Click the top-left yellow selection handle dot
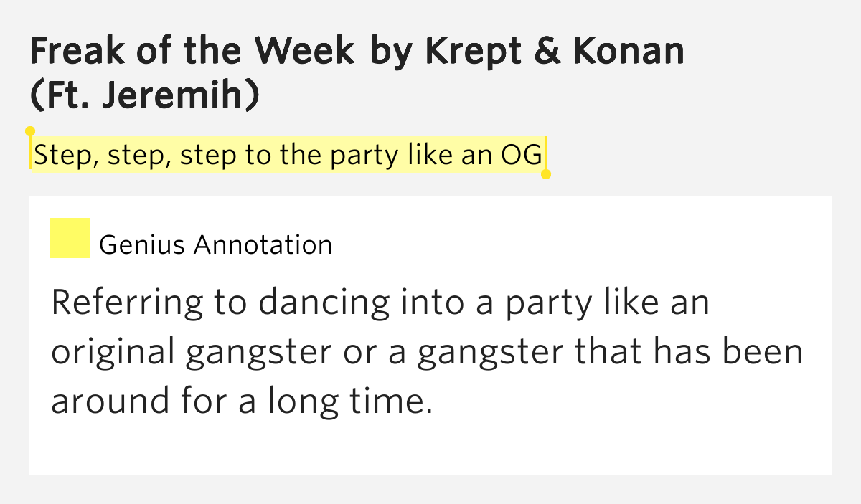Image resolution: width=861 pixels, height=504 pixels. (x=30, y=131)
